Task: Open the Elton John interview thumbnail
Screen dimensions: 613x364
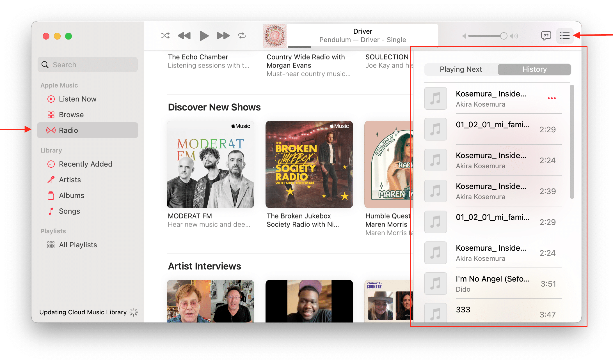Action: coord(211,301)
